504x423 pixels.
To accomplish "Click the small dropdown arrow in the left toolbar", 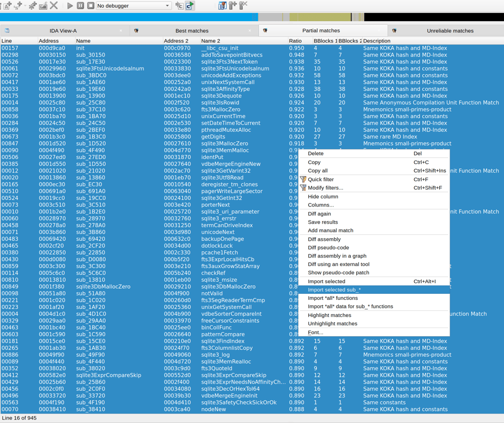I will [x=25, y=6].
